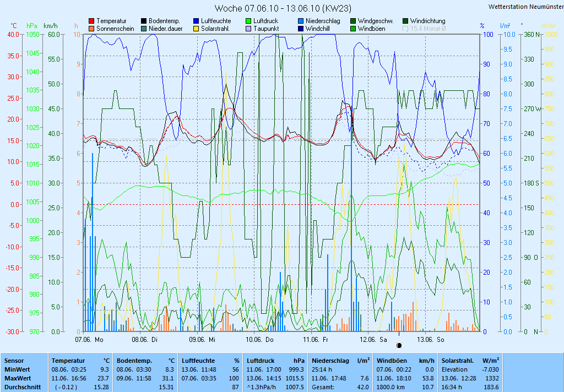The width and height of the screenshot is (564, 392).
Task: Click the Bodentemp. legend label
Action: click(x=164, y=21)
